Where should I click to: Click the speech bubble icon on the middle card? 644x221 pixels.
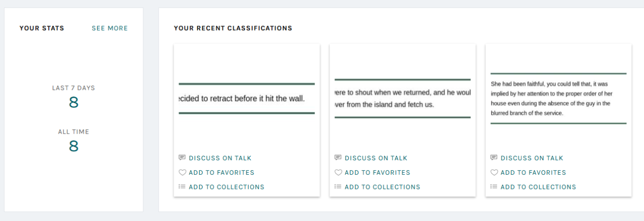[338, 158]
